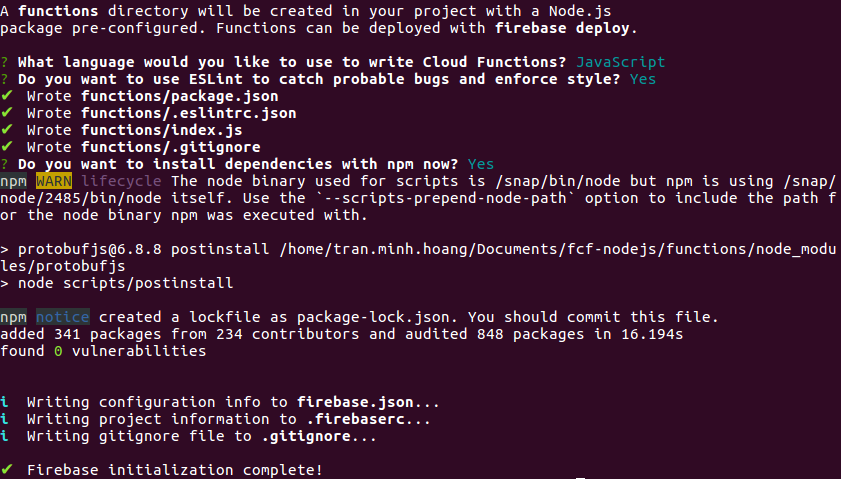Click checkmark before "Firebase initialization complete!"
The height and width of the screenshot is (479, 841).
coord(6,470)
